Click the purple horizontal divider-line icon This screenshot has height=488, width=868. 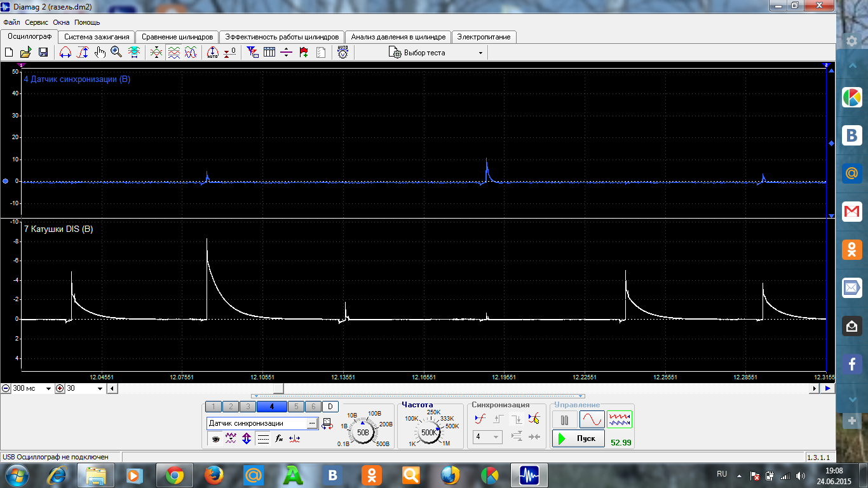[x=286, y=53]
